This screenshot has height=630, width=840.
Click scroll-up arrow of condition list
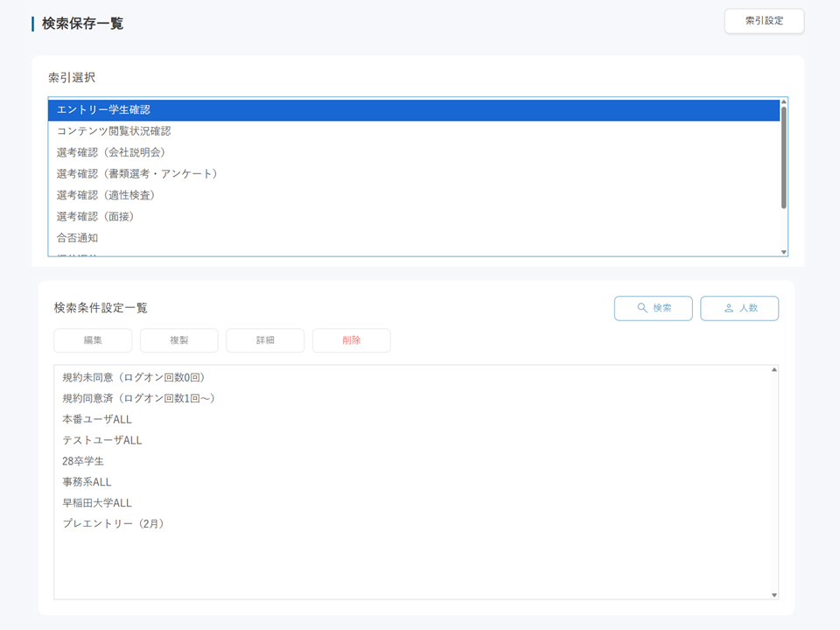(x=773, y=370)
